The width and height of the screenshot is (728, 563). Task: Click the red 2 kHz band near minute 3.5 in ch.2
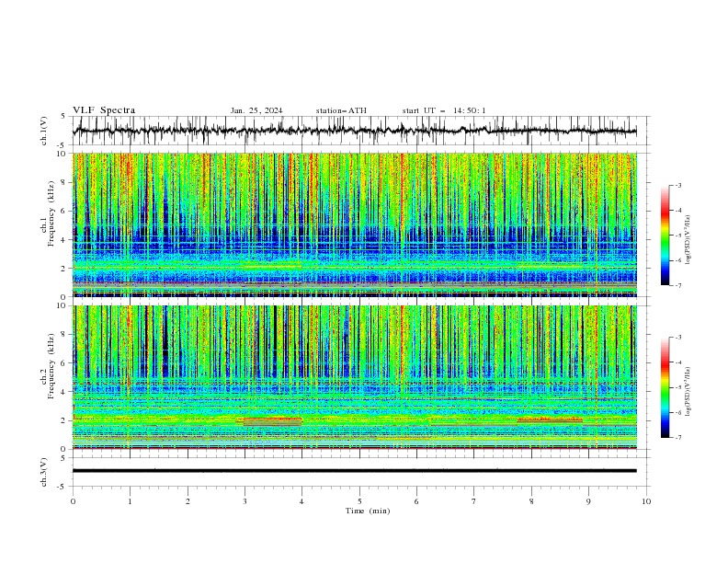[272, 421]
